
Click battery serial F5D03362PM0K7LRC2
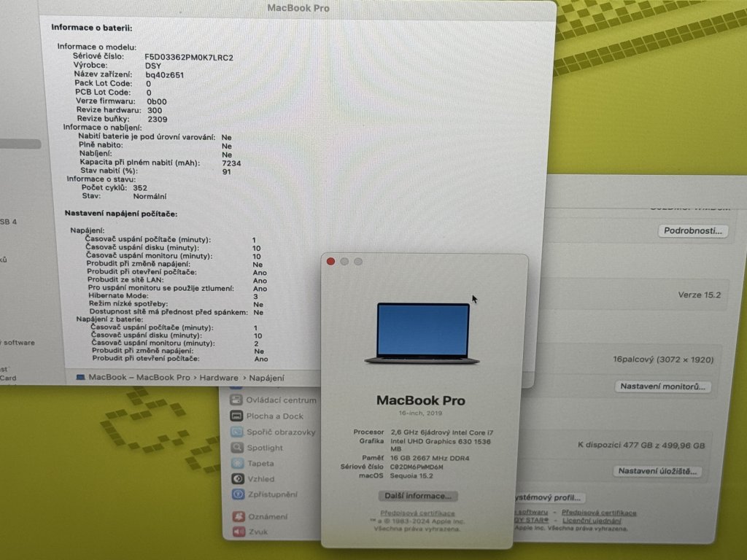point(189,58)
